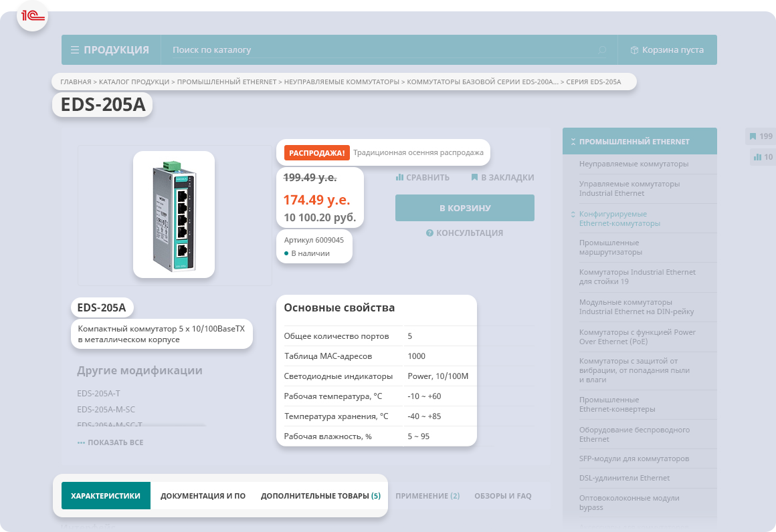Screen dimensions: 776x532
Task: Select Модульные коммутаторы на DIN-рейку
Action: point(636,307)
